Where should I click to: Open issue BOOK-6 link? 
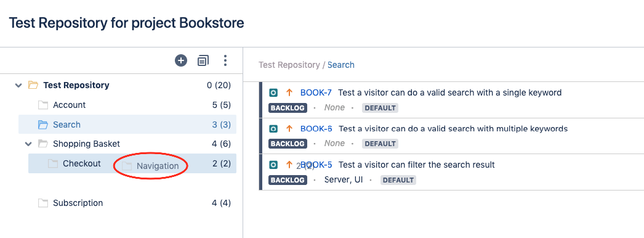316,129
